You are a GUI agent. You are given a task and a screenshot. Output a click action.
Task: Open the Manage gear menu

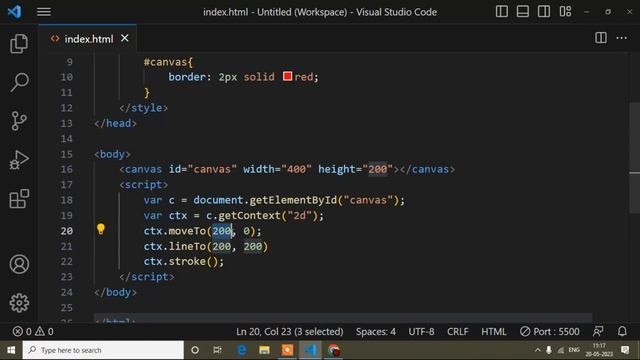[x=19, y=303]
